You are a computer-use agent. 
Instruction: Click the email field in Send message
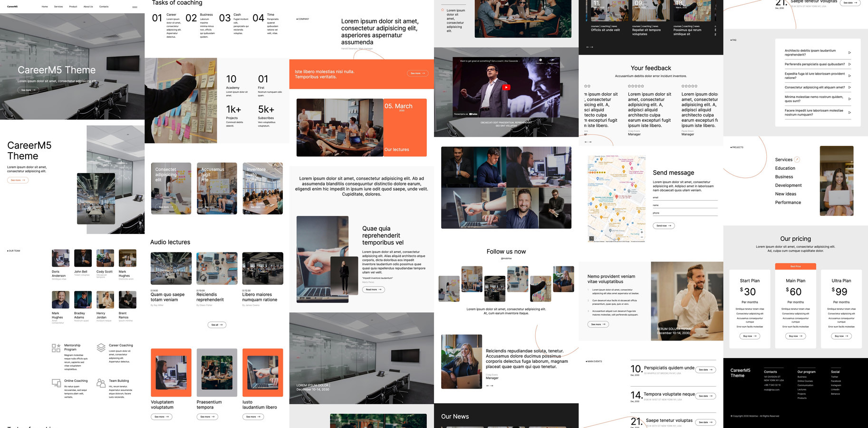(x=685, y=199)
